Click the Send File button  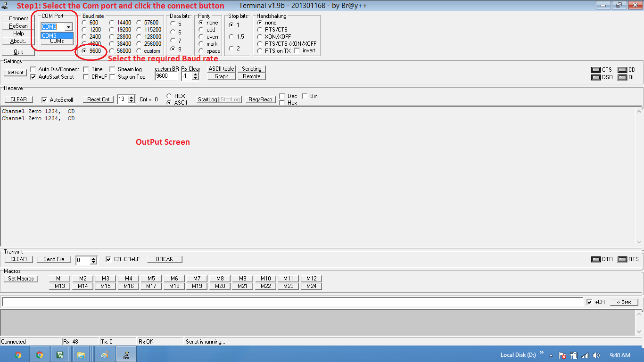click(x=54, y=259)
